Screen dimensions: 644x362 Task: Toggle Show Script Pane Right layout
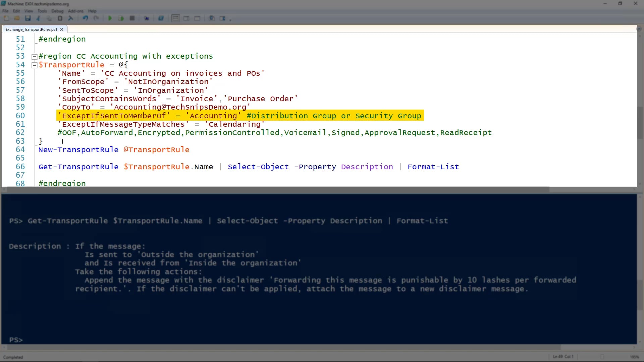click(186, 18)
